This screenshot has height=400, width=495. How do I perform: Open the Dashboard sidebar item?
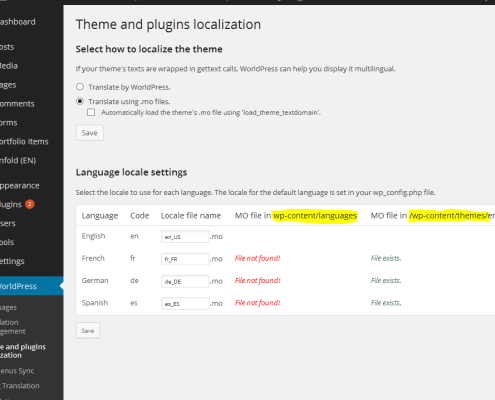[x=18, y=22]
